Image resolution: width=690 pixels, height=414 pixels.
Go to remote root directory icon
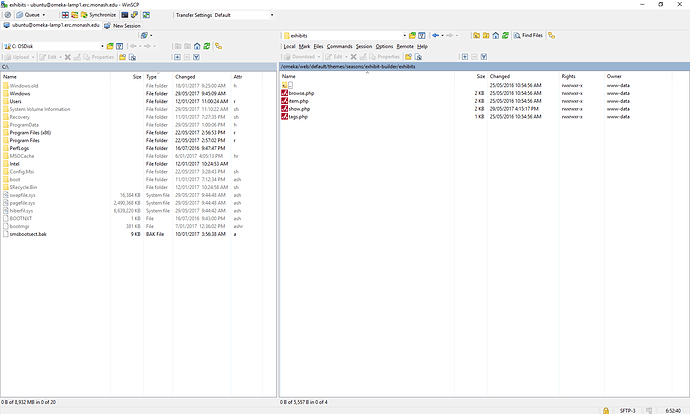pos(486,36)
